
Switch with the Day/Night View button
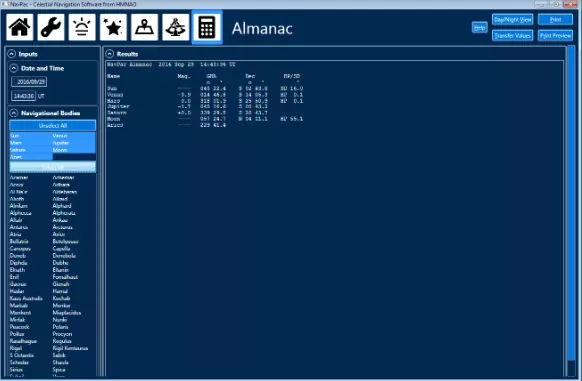[513, 19]
